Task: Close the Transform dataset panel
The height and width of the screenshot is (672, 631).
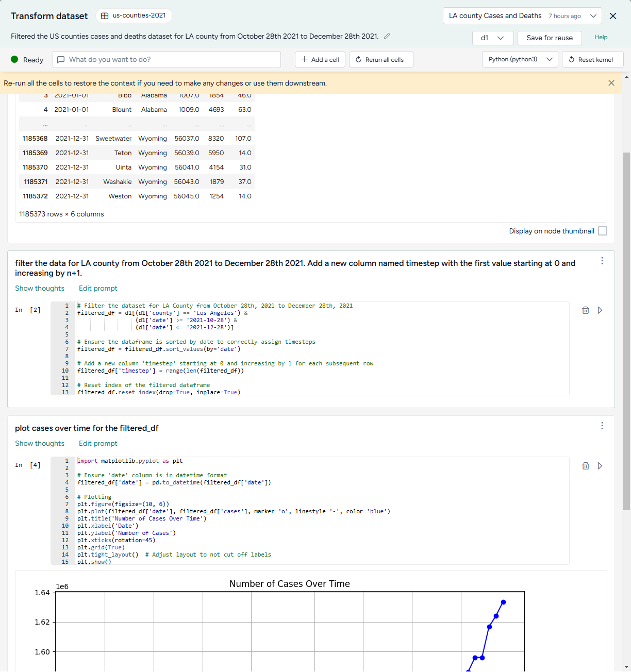Action: [613, 16]
